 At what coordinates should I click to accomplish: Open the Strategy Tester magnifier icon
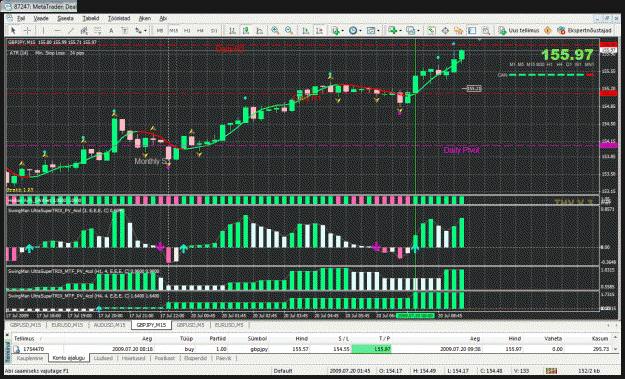pos(485,30)
